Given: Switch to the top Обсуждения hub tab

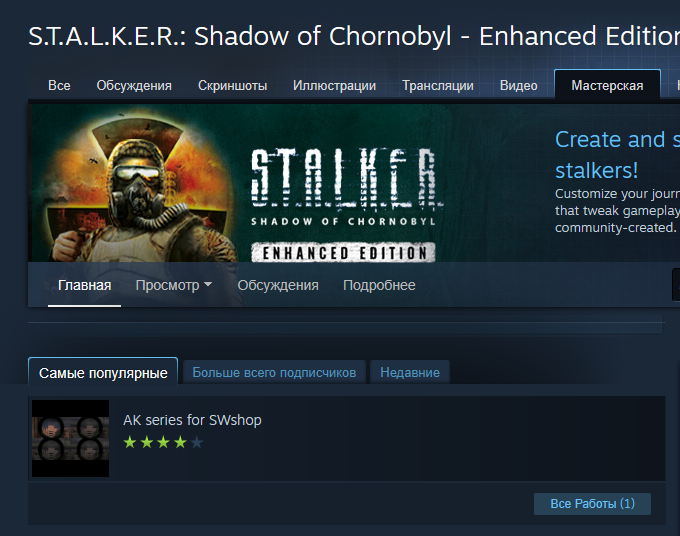Looking at the screenshot, I should 134,85.
